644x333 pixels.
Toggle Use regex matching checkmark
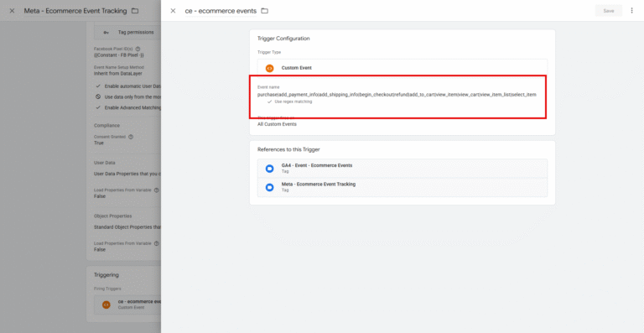coord(269,101)
